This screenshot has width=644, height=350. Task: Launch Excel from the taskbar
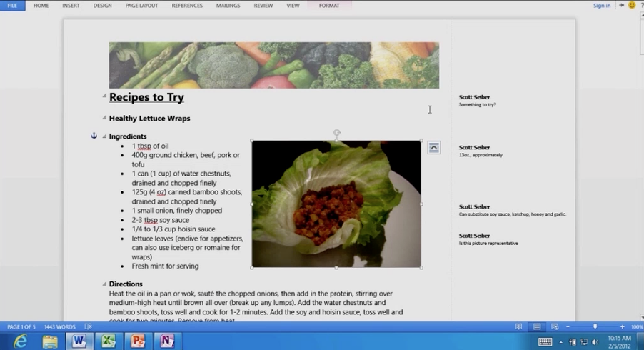pyautogui.click(x=109, y=341)
